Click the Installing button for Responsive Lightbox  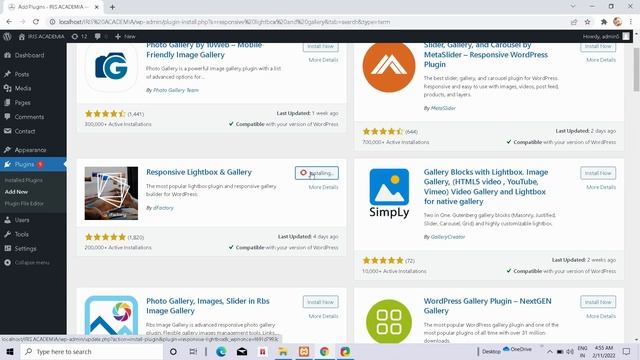(317, 173)
